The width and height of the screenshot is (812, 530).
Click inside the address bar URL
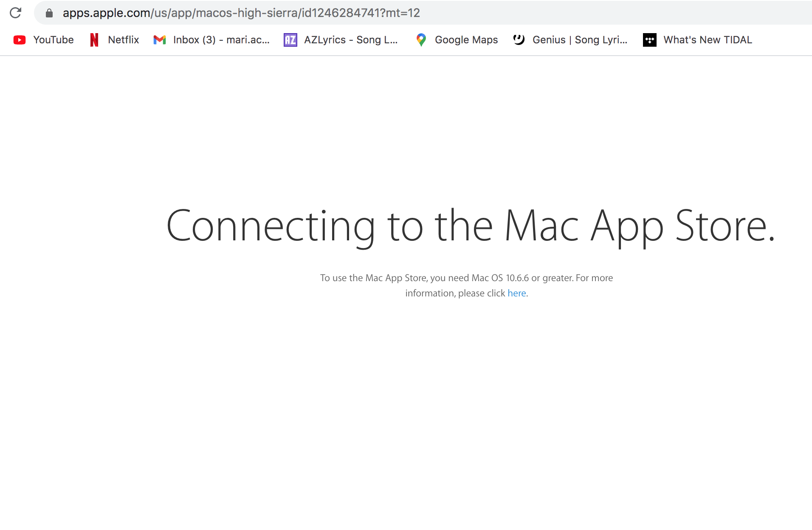[x=241, y=13]
